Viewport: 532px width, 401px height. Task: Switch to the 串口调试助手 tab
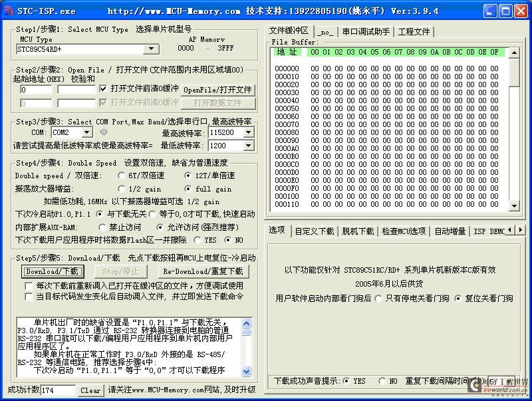pos(366,31)
